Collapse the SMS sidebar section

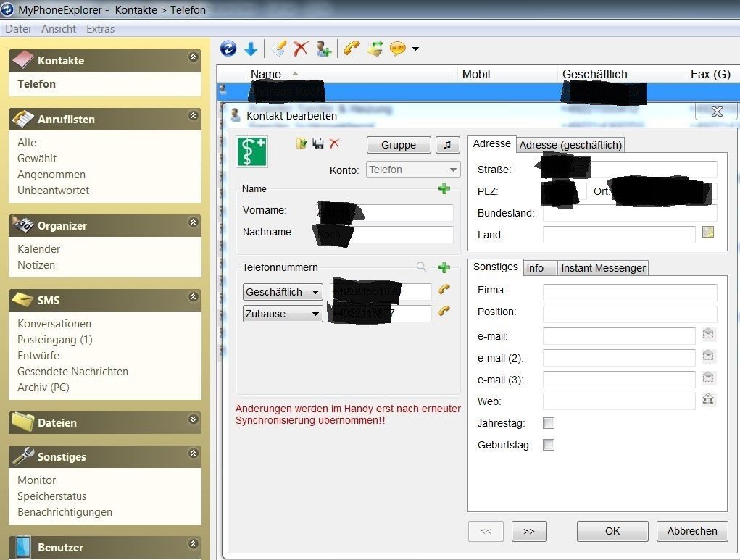pos(193,297)
